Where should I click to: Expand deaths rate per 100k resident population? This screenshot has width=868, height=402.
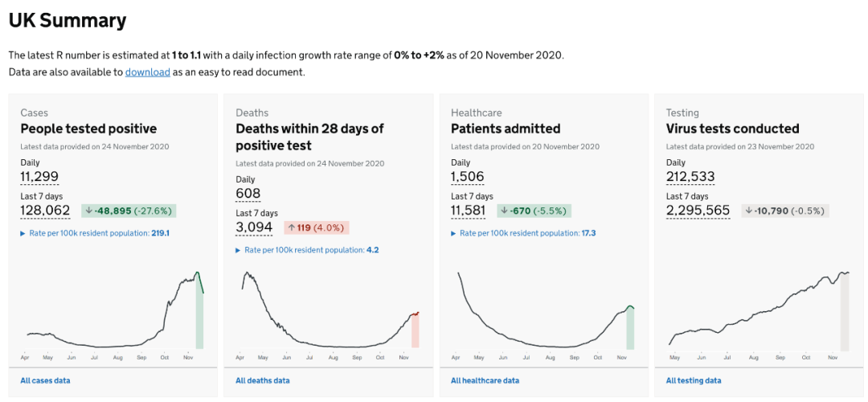[307, 250]
